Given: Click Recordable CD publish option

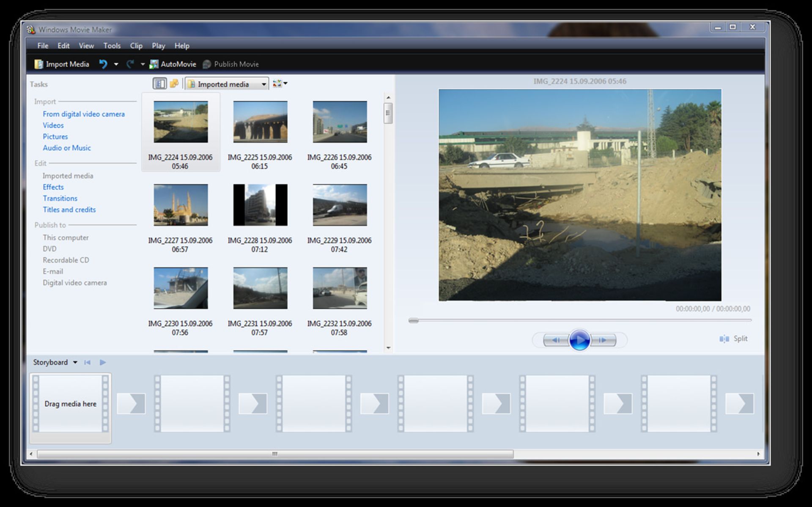Looking at the screenshot, I should 66,260.
